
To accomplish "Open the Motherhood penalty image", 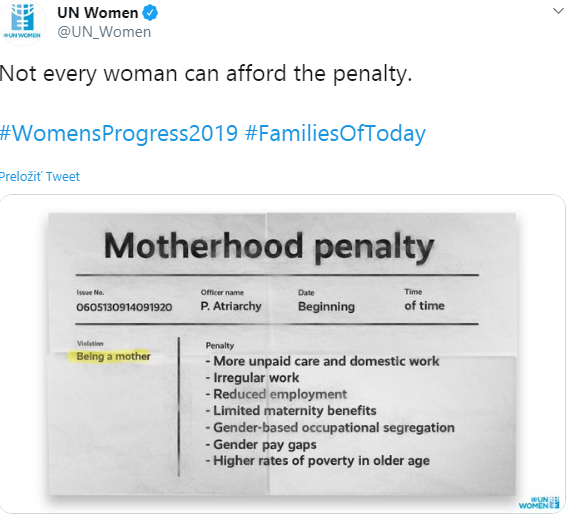I will [x=282, y=354].
